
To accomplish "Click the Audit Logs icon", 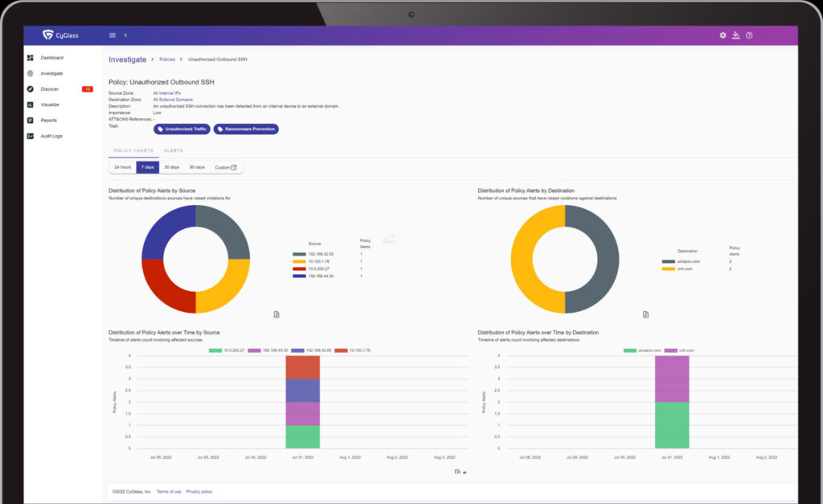I will point(31,136).
